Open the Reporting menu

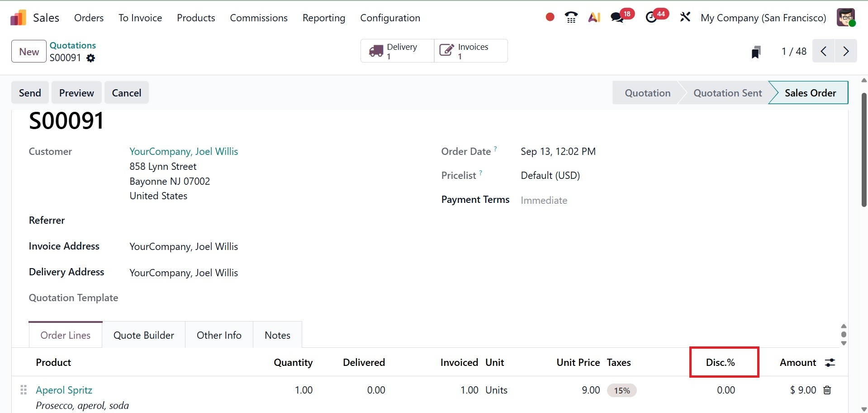(324, 18)
